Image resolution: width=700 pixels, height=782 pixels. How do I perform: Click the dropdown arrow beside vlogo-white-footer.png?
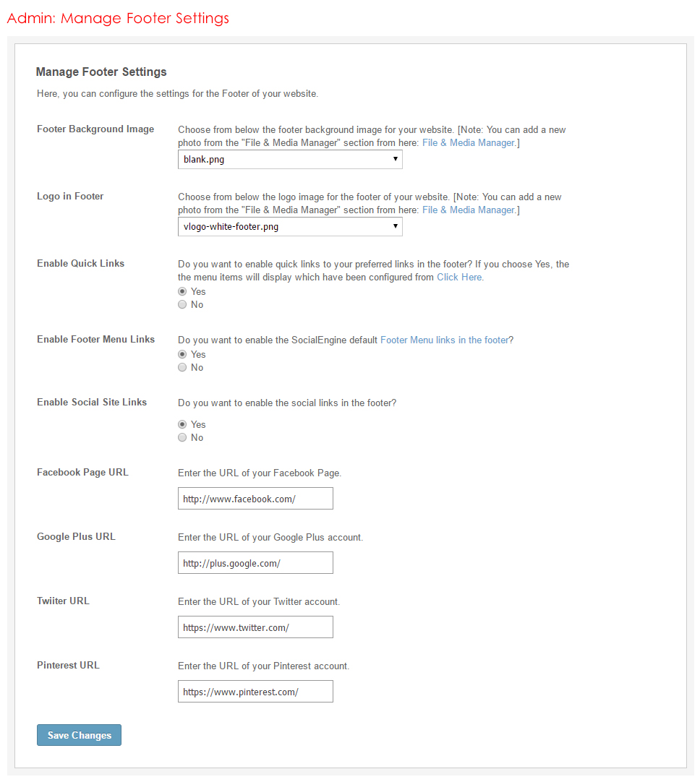point(396,227)
